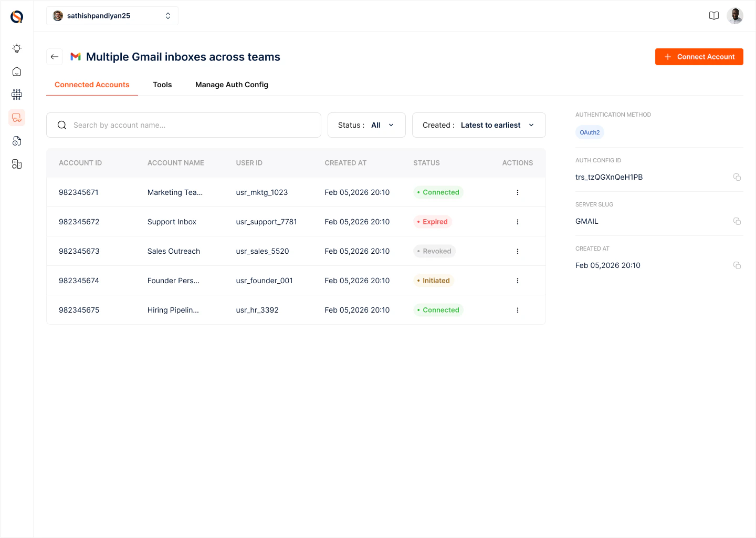The image size is (756, 538).
Task: Open the lightbulb sidebar icon
Action: tap(17, 48)
